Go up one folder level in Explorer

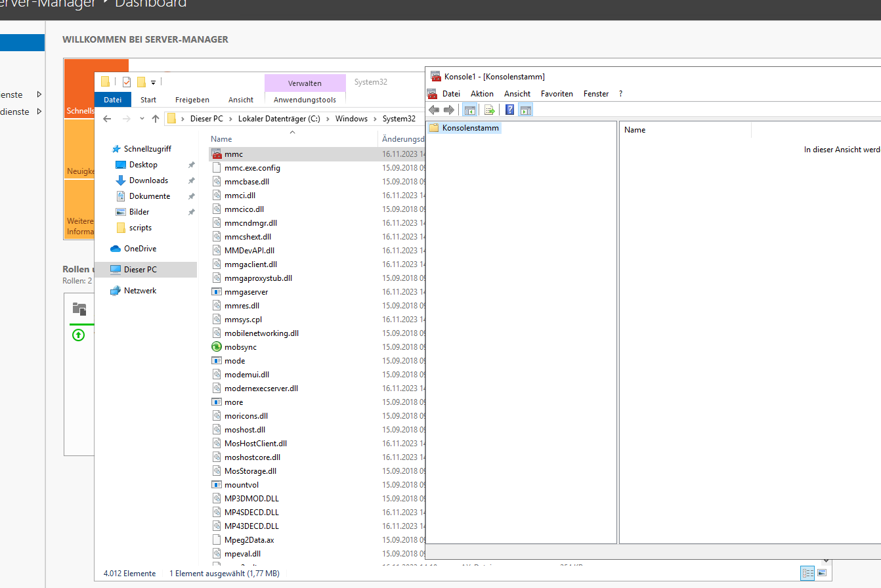pyautogui.click(x=156, y=119)
